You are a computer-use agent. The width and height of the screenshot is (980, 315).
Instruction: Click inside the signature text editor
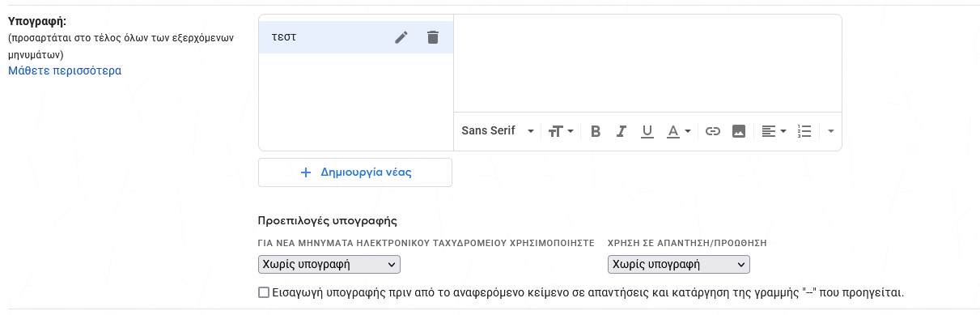tap(647, 62)
